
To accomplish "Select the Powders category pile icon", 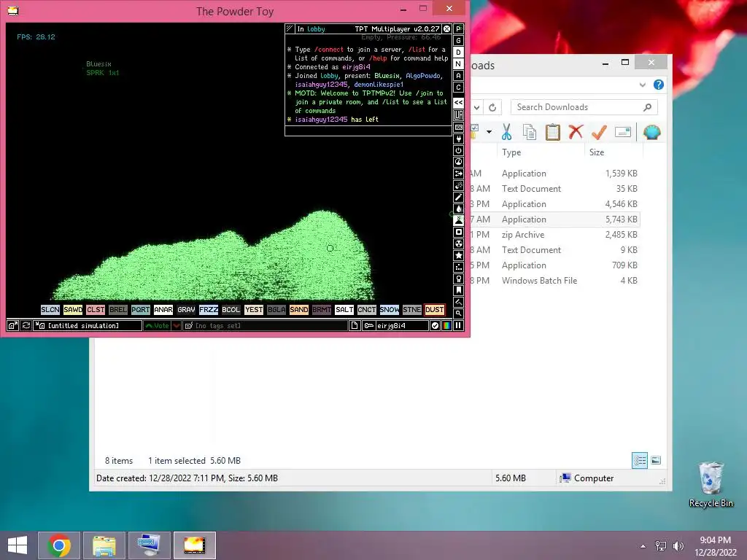I will (458, 220).
